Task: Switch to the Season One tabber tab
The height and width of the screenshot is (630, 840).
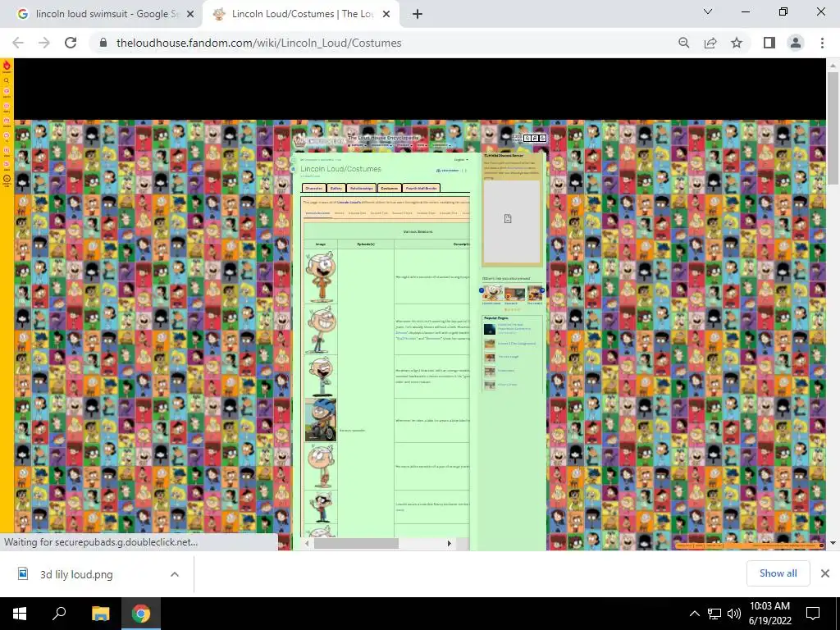Action: pyautogui.click(x=358, y=213)
